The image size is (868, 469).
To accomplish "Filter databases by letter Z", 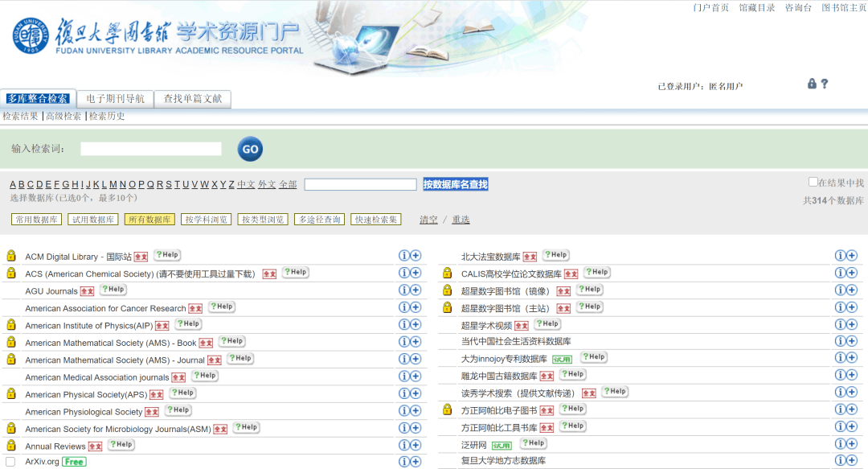I will click(231, 184).
